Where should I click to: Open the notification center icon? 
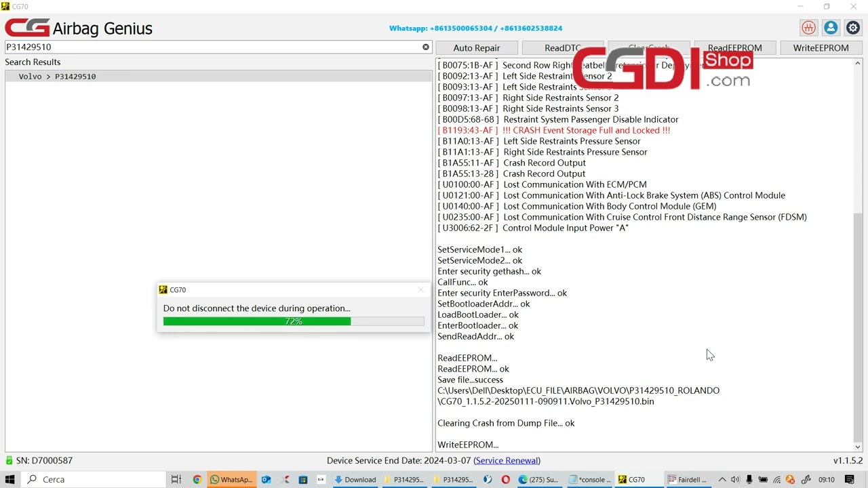(851, 479)
